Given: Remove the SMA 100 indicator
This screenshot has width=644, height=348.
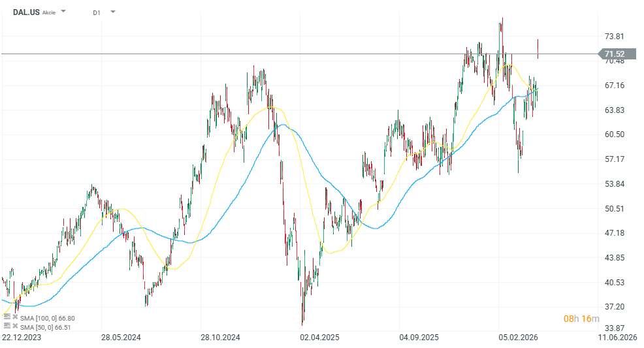Looking at the screenshot, I should tap(15, 318).
